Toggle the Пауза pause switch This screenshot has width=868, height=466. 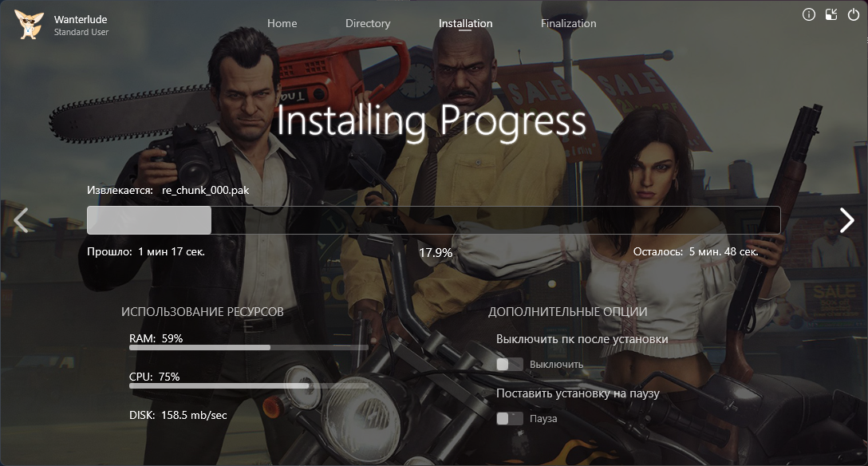coord(509,418)
